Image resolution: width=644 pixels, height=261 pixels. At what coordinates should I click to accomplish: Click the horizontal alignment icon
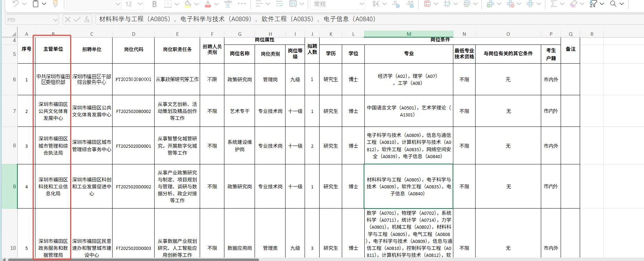259,4
